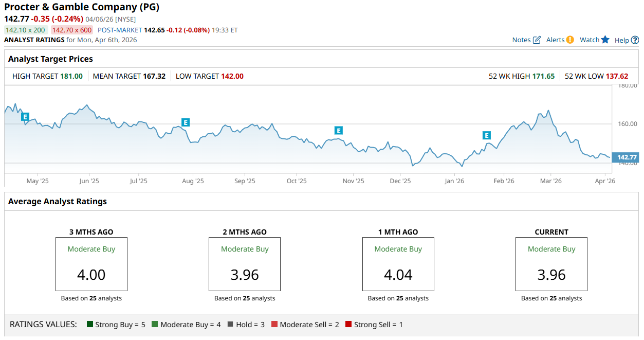
Task: Select the 1 MTH AGO rating box
Action: (x=398, y=264)
